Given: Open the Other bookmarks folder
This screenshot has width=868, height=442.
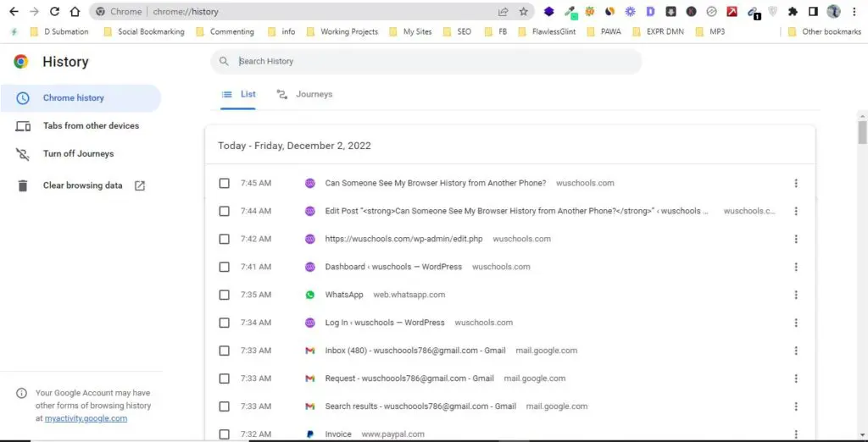Looking at the screenshot, I should tap(825, 32).
